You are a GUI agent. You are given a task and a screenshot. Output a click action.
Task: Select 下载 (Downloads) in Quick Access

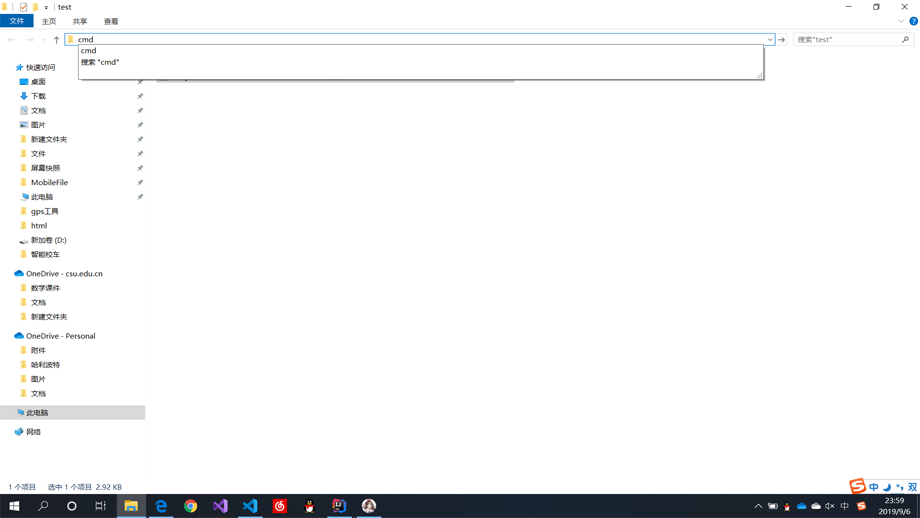click(x=38, y=96)
